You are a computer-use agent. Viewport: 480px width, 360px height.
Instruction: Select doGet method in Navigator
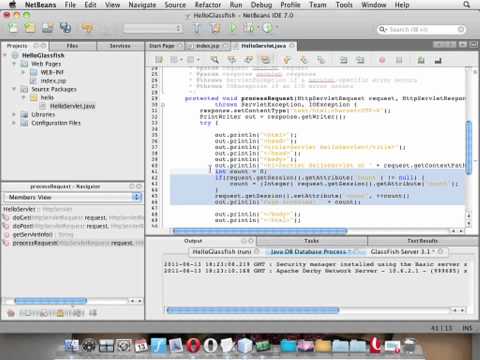tap(73, 218)
